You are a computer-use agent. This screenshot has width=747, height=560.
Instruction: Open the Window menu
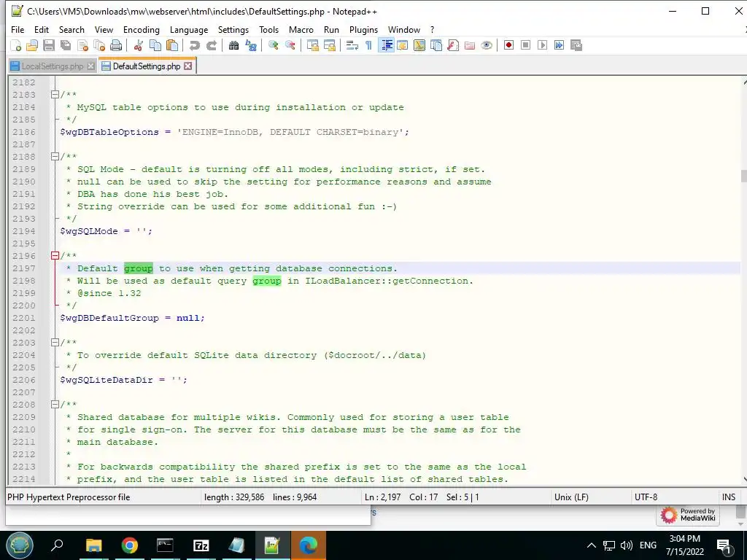404,29
